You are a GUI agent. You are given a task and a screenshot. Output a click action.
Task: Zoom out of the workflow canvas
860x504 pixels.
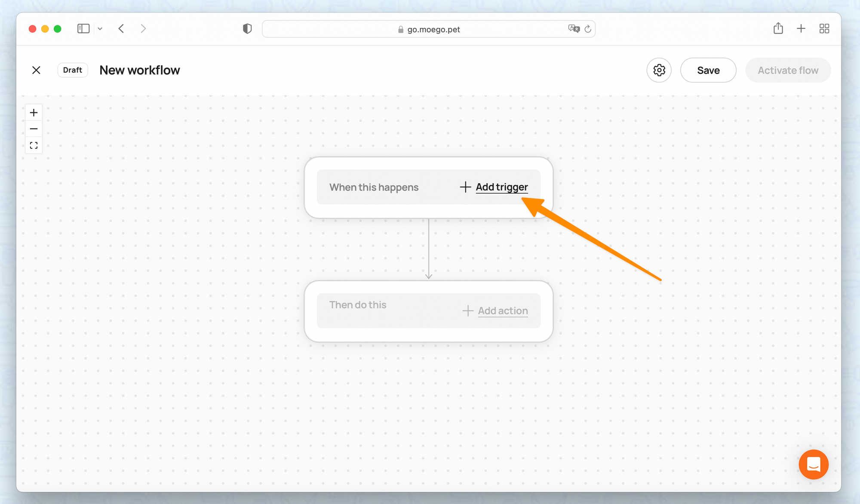(x=34, y=129)
